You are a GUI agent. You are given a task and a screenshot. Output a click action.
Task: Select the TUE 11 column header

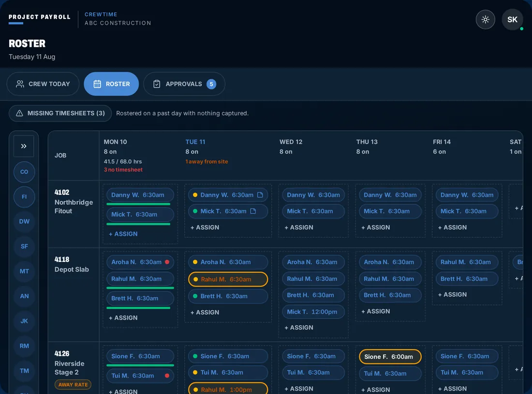pyautogui.click(x=195, y=142)
